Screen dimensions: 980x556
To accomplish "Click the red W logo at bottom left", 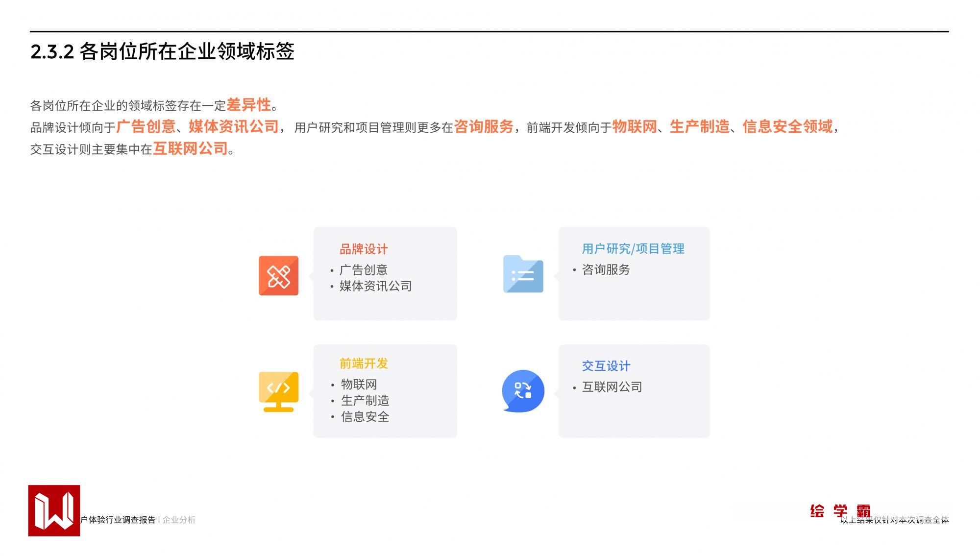I will tap(54, 510).
